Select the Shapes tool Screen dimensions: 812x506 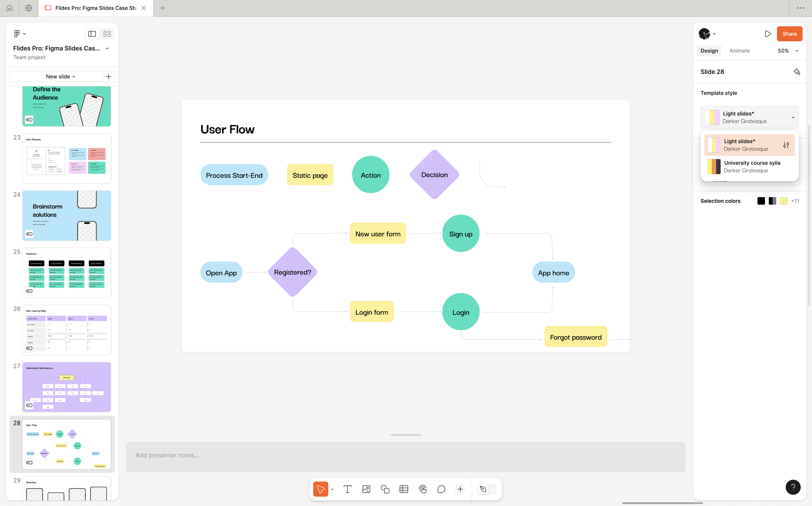pos(385,489)
